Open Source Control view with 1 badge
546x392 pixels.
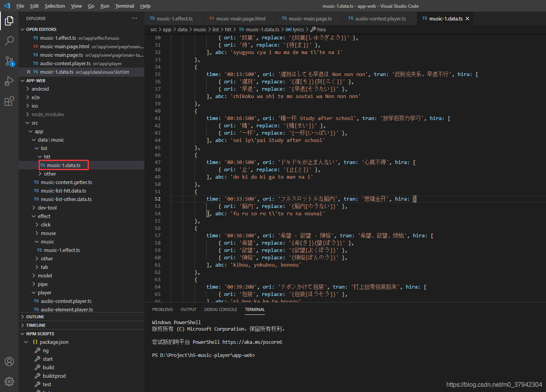9,61
